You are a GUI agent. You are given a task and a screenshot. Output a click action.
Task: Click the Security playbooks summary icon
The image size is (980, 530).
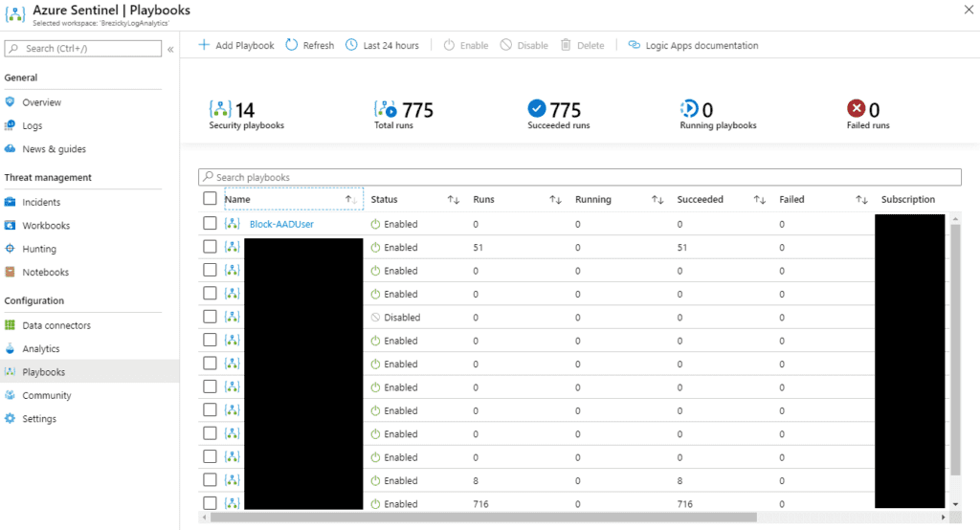[x=220, y=109]
